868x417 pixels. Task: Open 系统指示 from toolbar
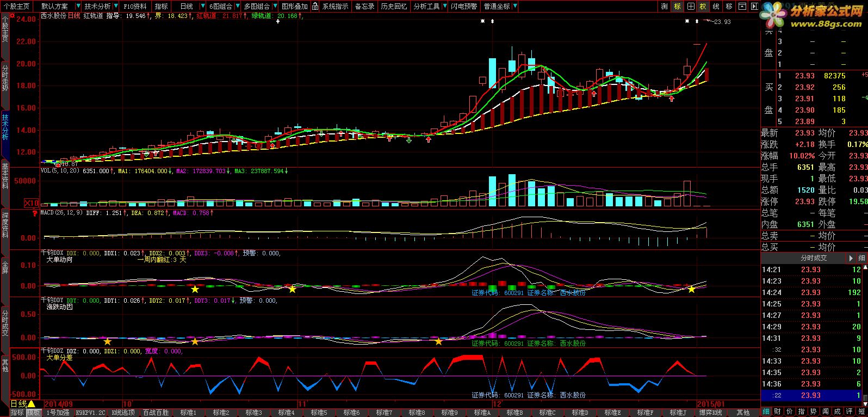[336, 7]
